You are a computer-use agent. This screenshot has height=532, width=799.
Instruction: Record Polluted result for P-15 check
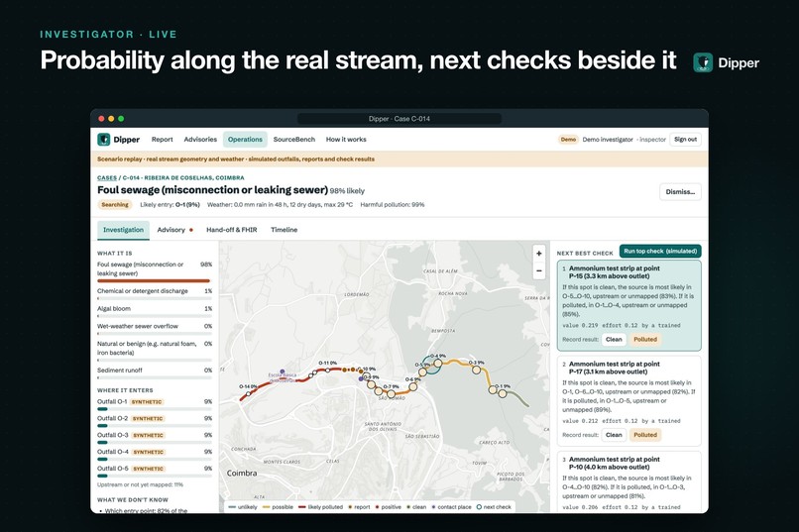(x=645, y=340)
